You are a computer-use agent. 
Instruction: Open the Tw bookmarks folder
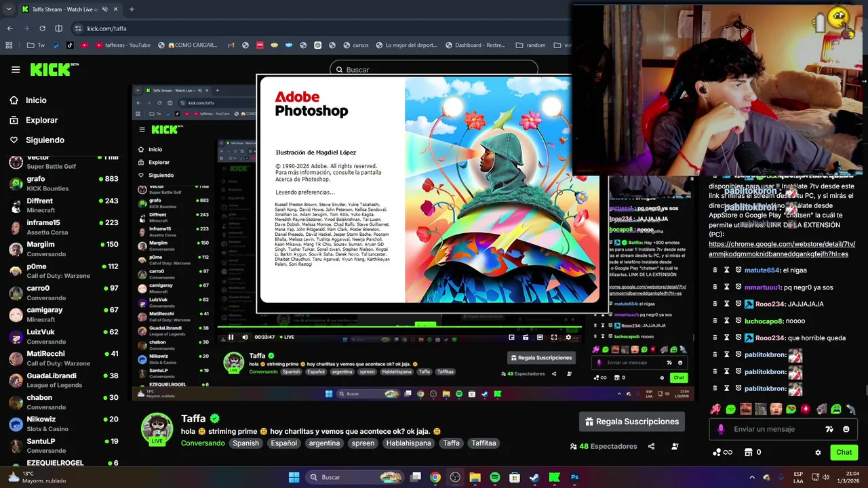point(35,45)
